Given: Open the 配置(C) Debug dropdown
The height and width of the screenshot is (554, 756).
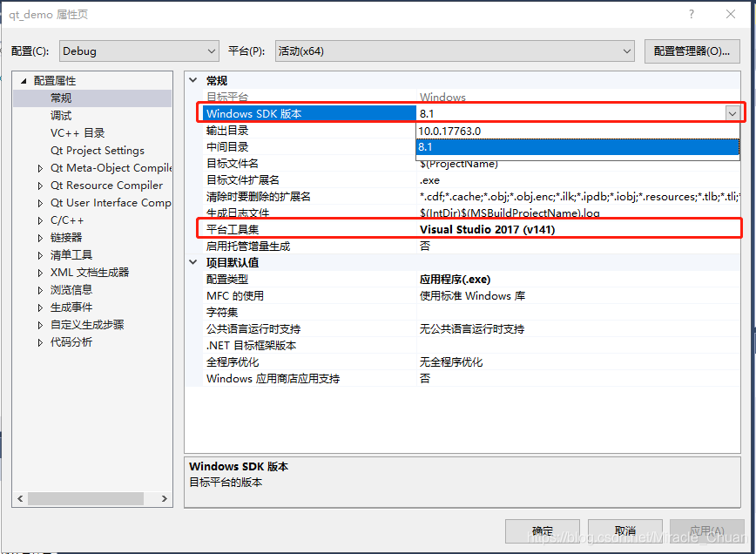Looking at the screenshot, I should click(138, 51).
